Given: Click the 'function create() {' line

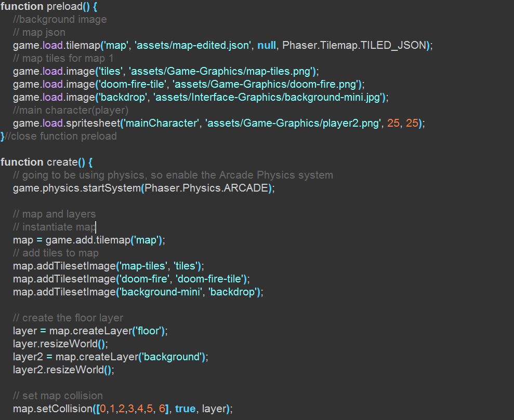Looking at the screenshot, I should tap(47, 162).
